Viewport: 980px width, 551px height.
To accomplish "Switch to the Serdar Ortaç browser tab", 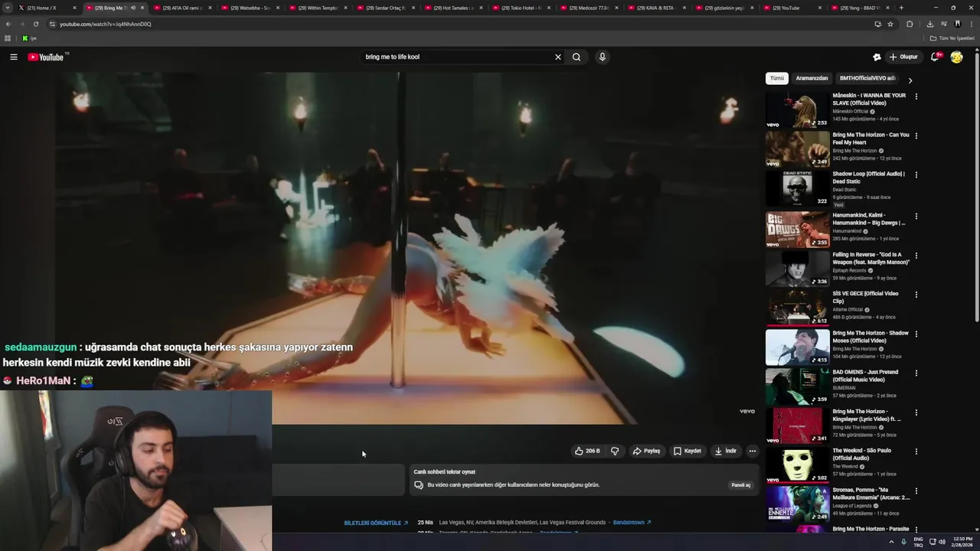I will click(x=385, y=8).
